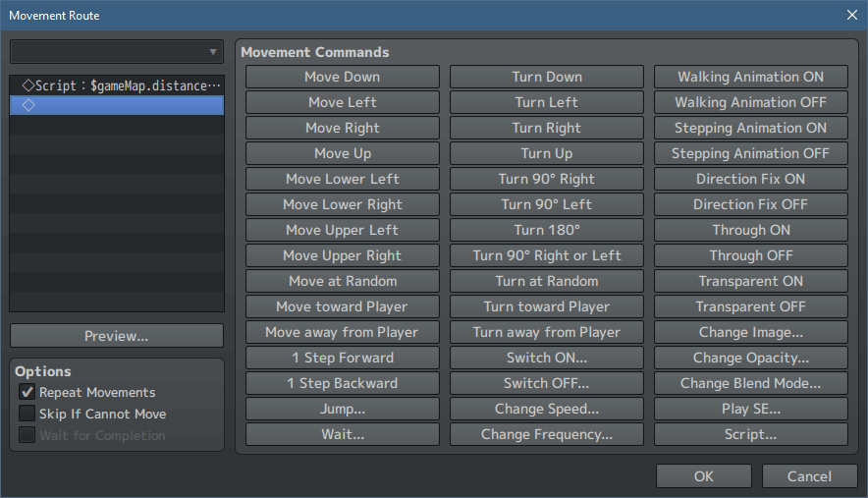The height and width of the screenshot is (498, 868).
Task: Open the Wait... command dialog
Action: tap(343, 434)
